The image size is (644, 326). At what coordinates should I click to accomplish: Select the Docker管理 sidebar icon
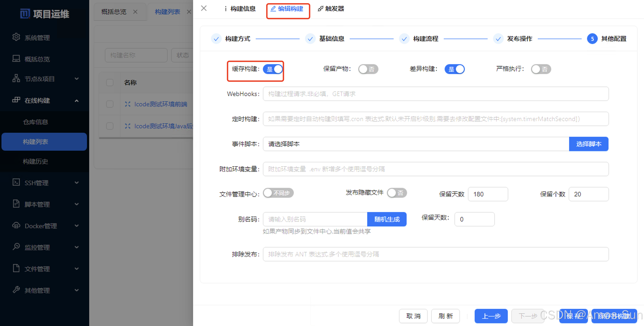[x=16, y=226]
